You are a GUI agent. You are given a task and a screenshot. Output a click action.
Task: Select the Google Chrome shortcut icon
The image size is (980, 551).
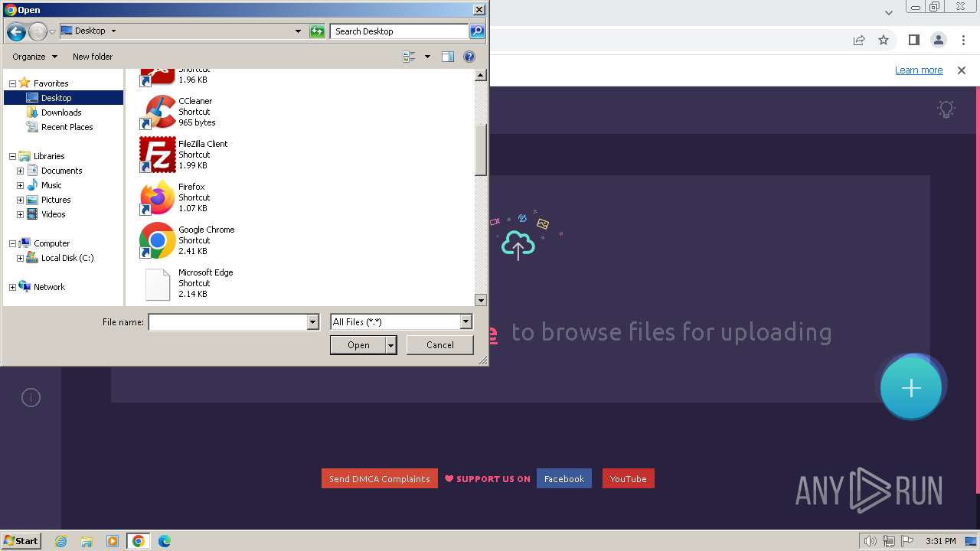coord(158,240)
